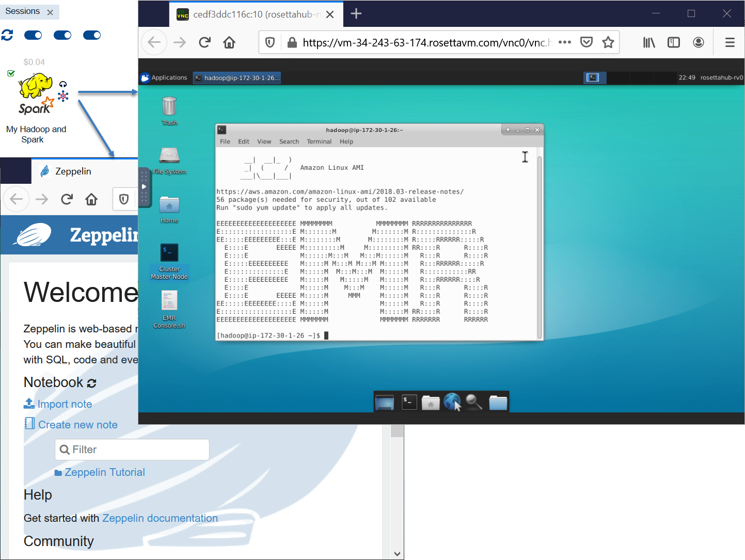Viewport: 745px width, 560px height.
Task: Toggle the first blue switch in Sessions
Action: click(x=33, y=35)
